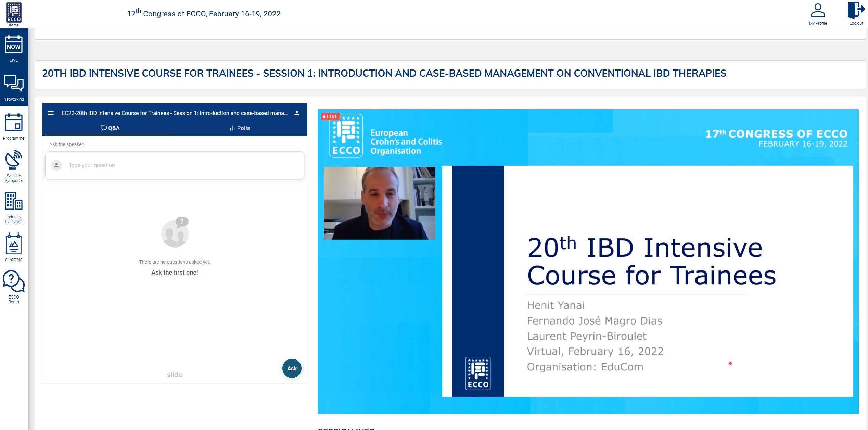Open Satellite Symposia
Viewport: 868px width, 430px height.
[14, 166]
